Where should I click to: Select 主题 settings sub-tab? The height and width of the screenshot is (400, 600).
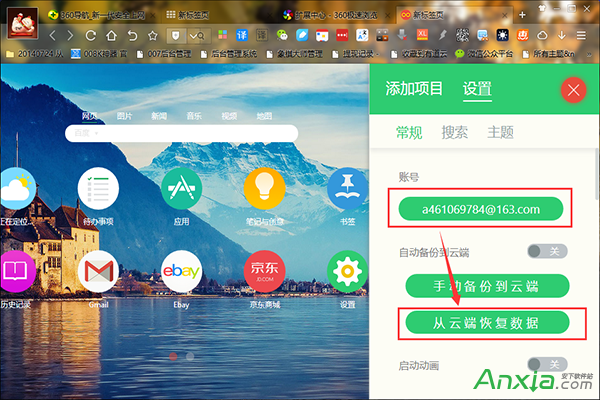(500, 132)
